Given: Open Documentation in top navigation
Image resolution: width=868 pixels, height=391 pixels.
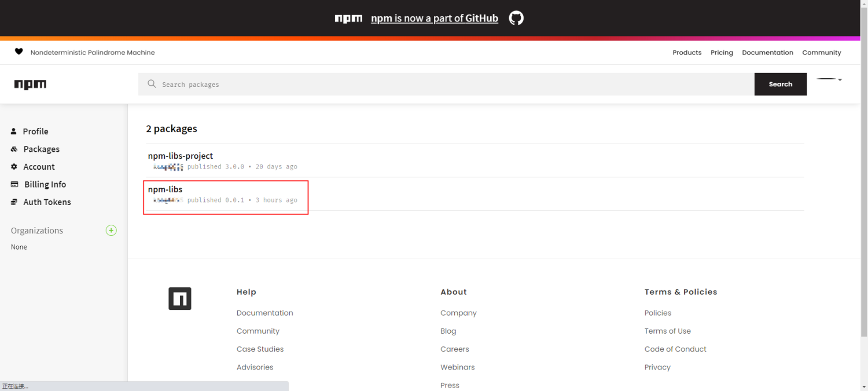Looking at the screenshot, I should click(767, 53).
